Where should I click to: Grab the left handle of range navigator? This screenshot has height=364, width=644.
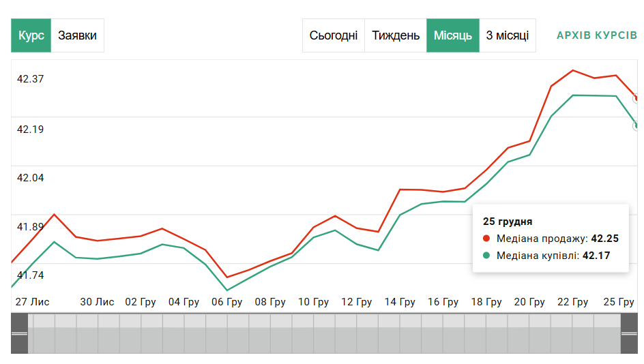point(19,333)
